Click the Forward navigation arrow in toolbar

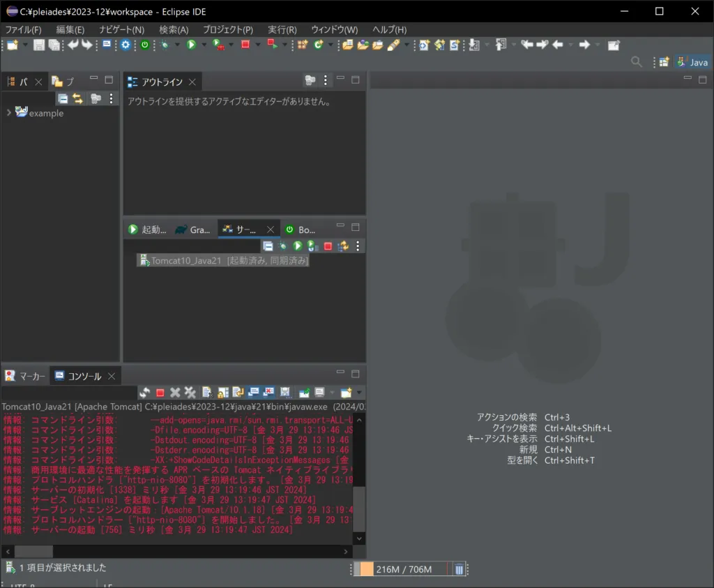coord(584,45)
